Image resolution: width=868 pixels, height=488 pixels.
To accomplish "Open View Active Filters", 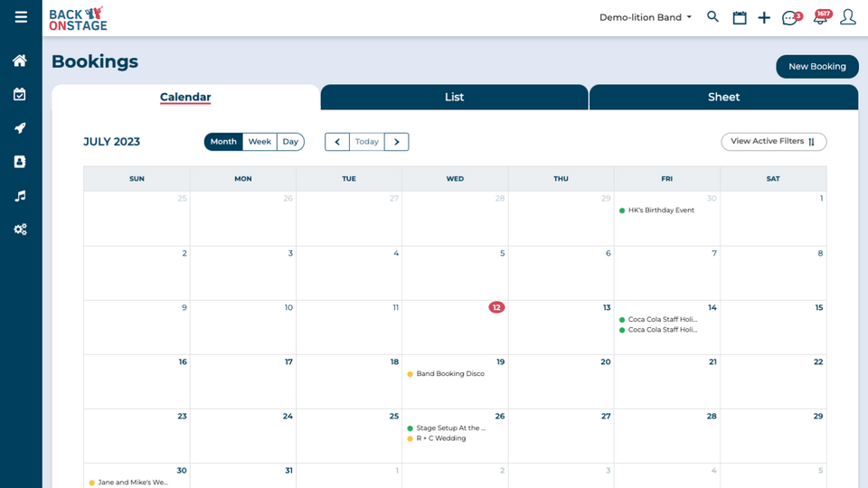I will pos(773,142).
